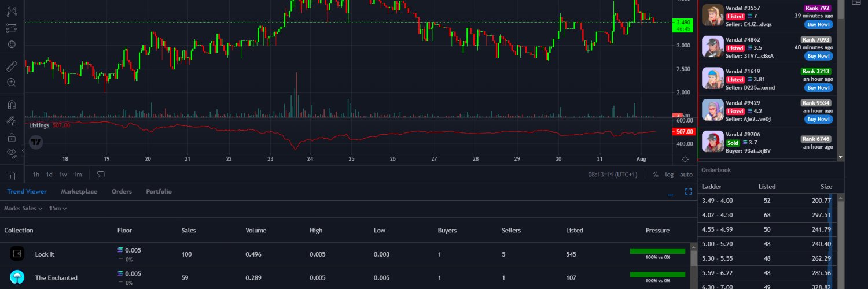Switch to the Orders tab
Image resolution: width=868 pixels, height=289 pixels.
click(122, 191)
